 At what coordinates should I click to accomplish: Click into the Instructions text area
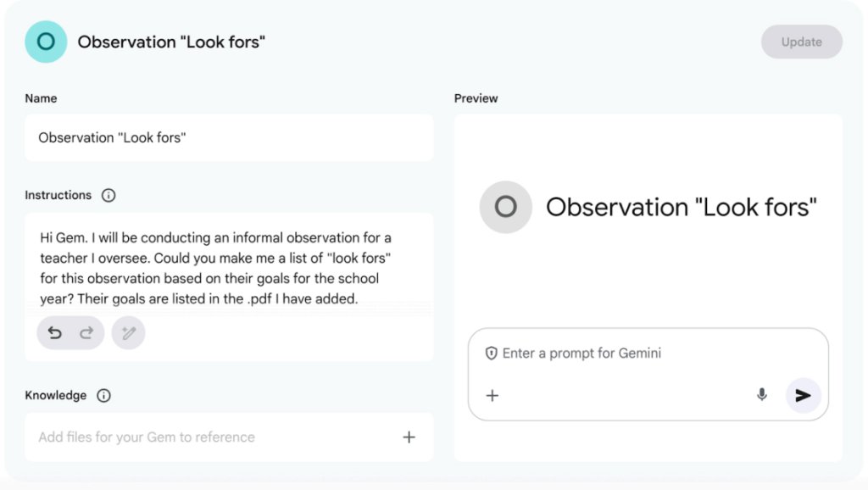(229, 268)
